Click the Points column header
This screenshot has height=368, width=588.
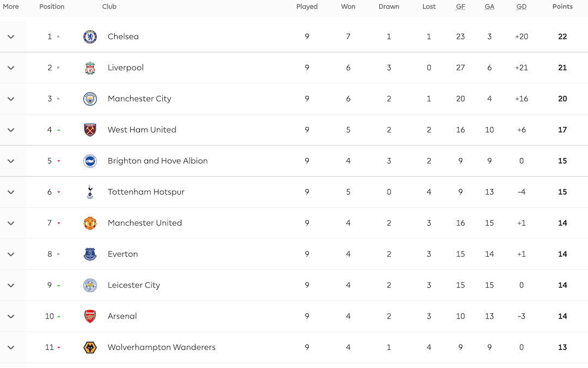pyautogui.click(x=562, y=7)
